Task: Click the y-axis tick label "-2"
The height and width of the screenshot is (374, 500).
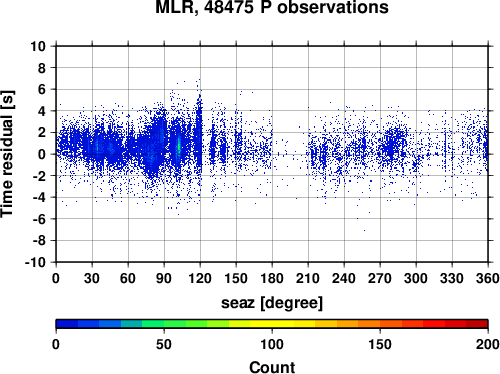Action: (39, 176)
